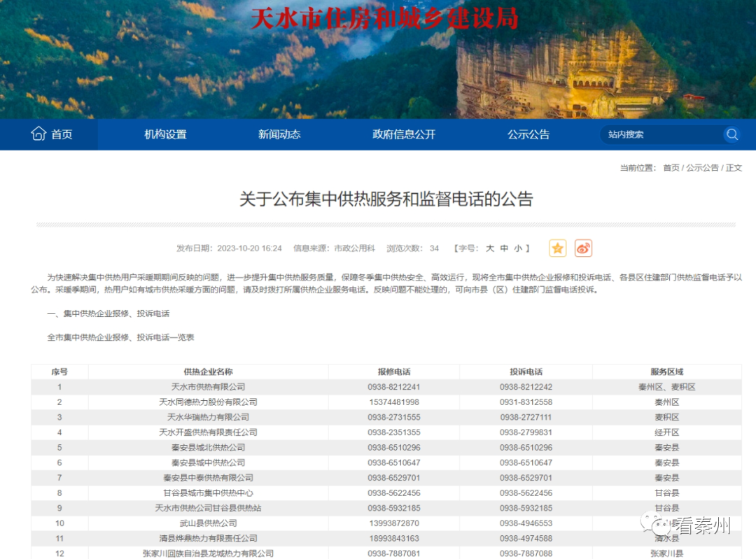The image size is (756, 559).
Task: Select the 政府信息公开 tab
Action: point(403,134)
